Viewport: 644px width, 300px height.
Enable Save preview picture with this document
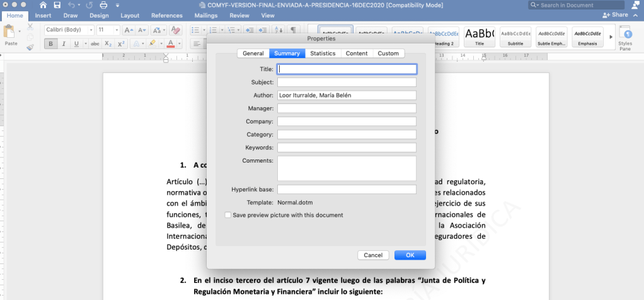point(228,215)
